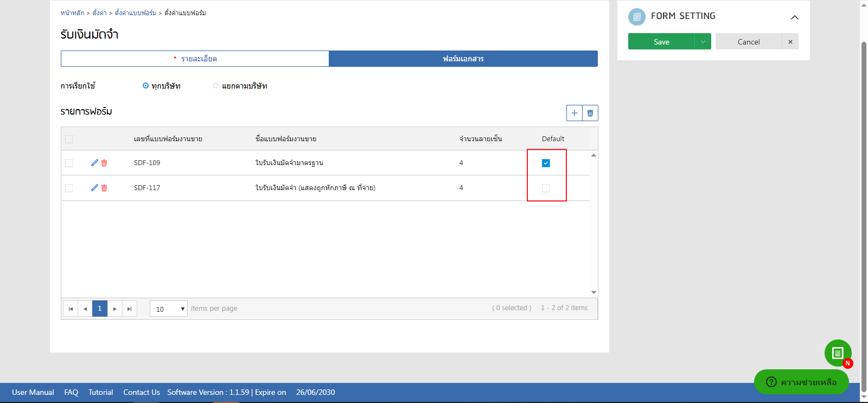Switch to the รายละเอียด tab
The width and height of the screenshot is (868, 403).
tap(195, 59)
